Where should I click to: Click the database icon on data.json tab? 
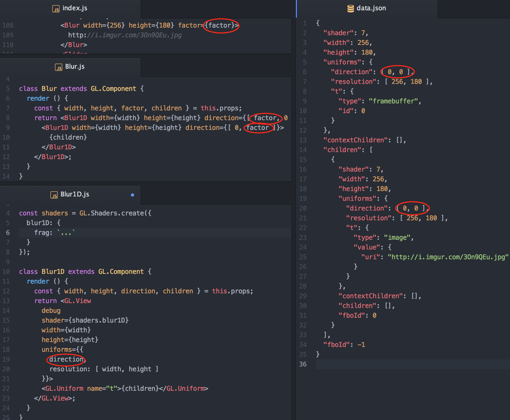tap(350, 9)
